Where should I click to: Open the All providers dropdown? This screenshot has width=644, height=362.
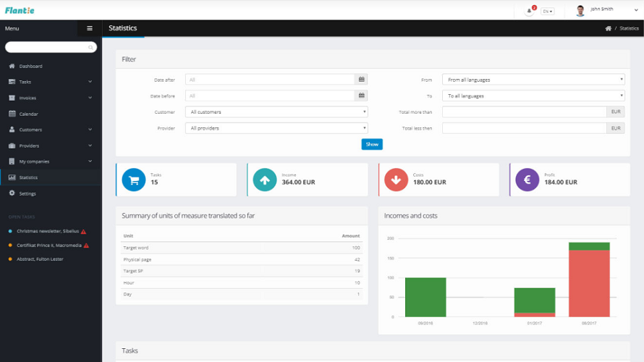pyautogui.click(x=276, y=128)
